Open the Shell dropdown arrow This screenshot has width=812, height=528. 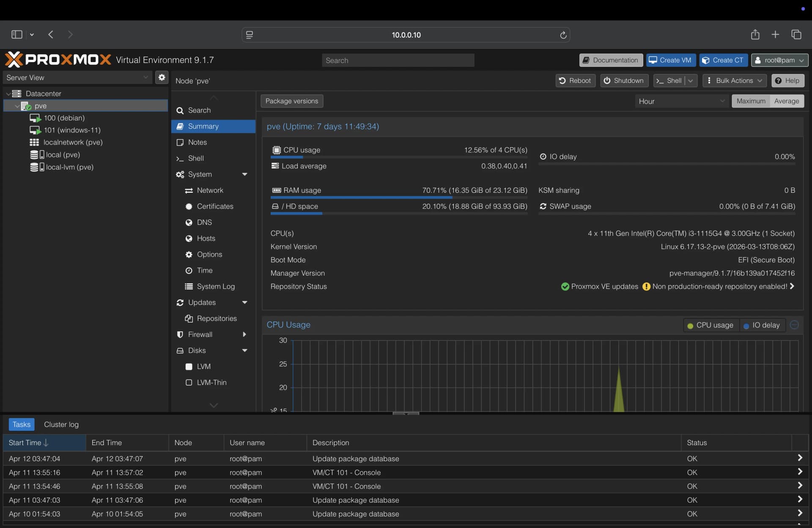pyautogui.click(x=691, y=80)
